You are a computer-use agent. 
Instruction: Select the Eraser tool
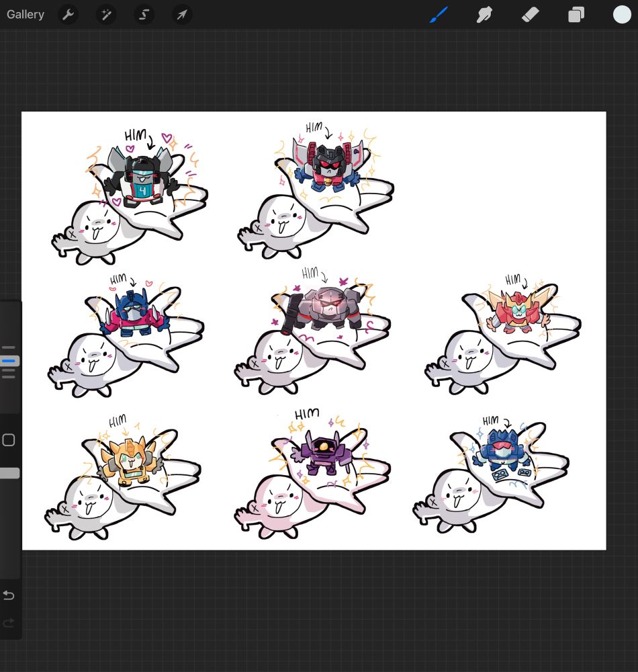[x=530, y=15]
